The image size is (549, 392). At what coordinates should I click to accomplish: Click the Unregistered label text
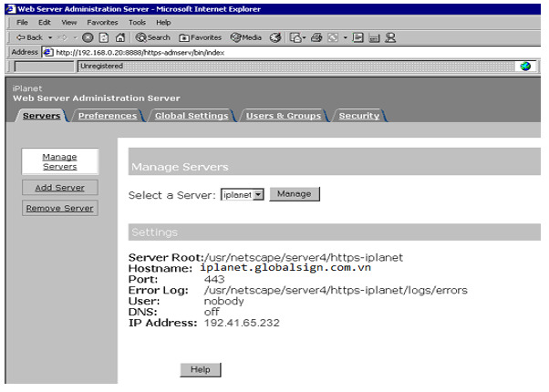pyautogui.click(x=101, y=67)
